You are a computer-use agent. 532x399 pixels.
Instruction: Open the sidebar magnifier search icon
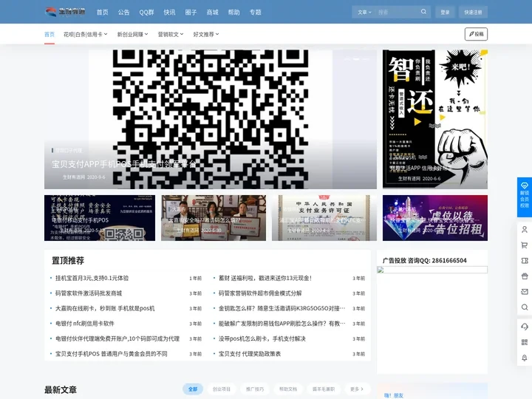[x=524, y=307]
